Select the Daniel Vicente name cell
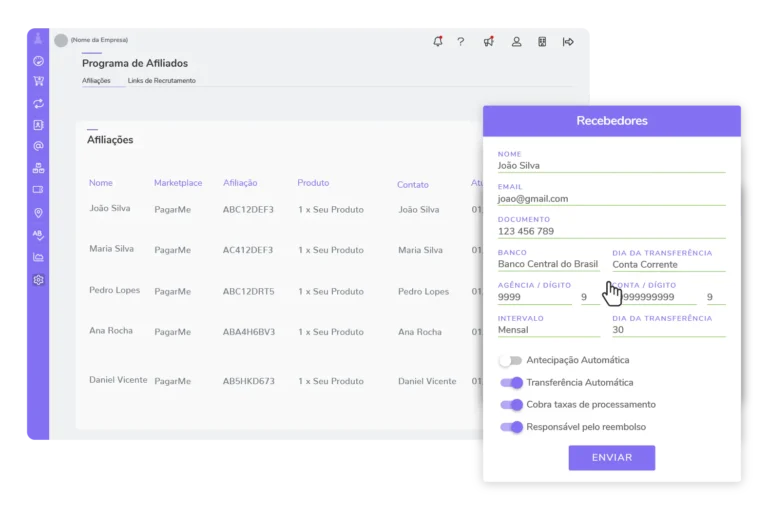Image resolution: width=768 pixels, height=510 pixels. tap(118, 380)
